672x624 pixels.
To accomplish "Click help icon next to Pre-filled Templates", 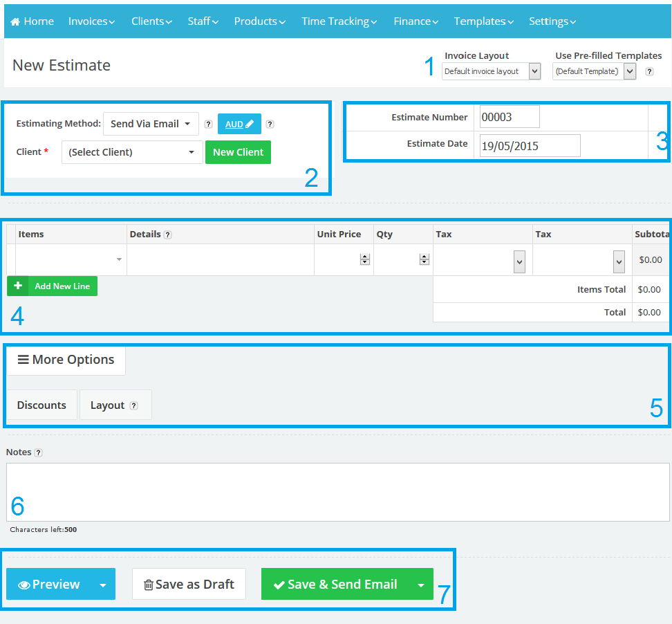I will click(649, 71).
